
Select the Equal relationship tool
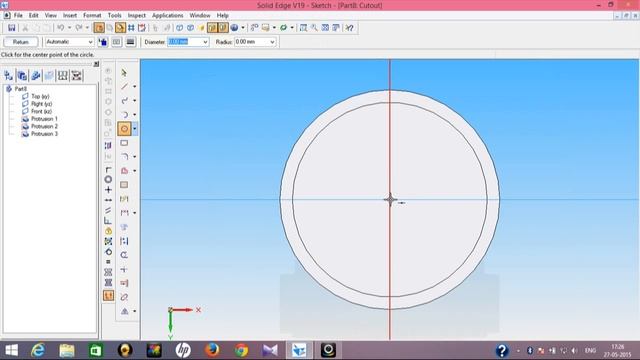tap(108, 262)
